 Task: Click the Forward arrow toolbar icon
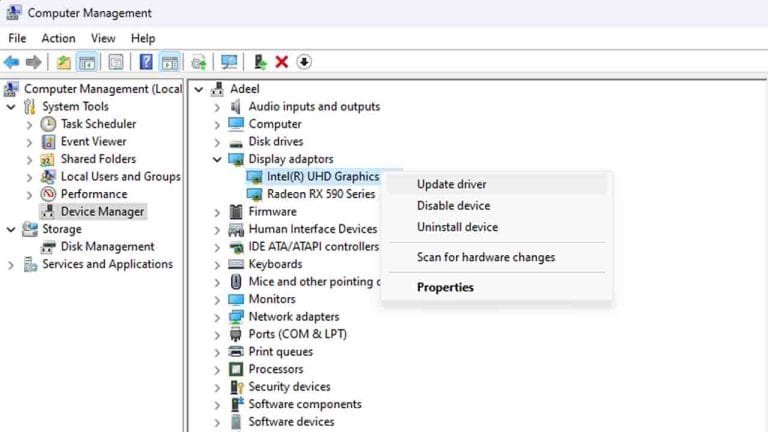(x=33, y=62)
